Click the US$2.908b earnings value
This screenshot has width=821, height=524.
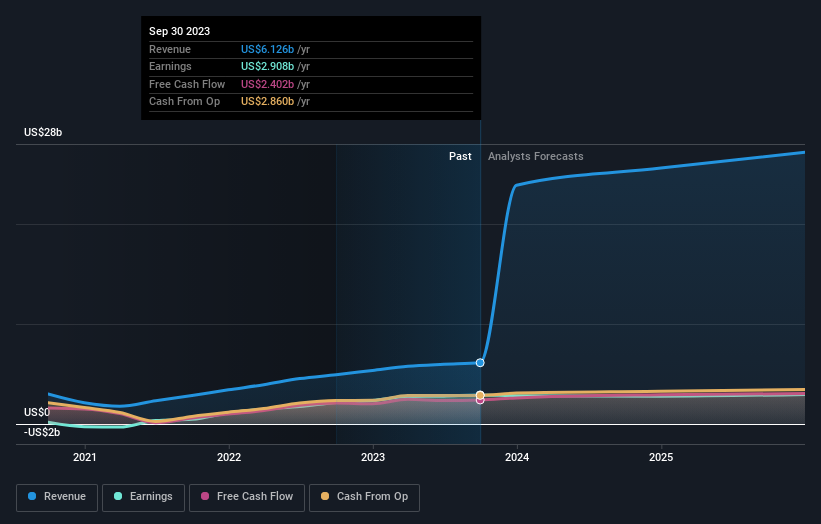click(268, 66)
